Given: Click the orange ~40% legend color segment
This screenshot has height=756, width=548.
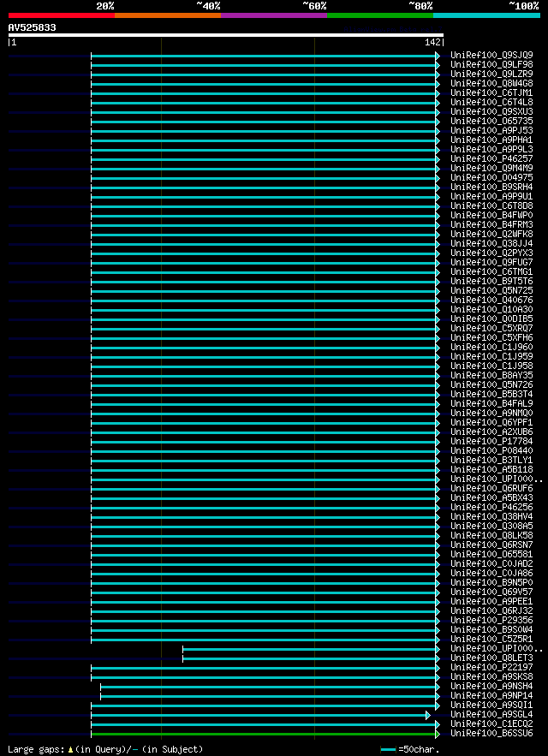Looking at the screenshot, I should click(168, 15).
